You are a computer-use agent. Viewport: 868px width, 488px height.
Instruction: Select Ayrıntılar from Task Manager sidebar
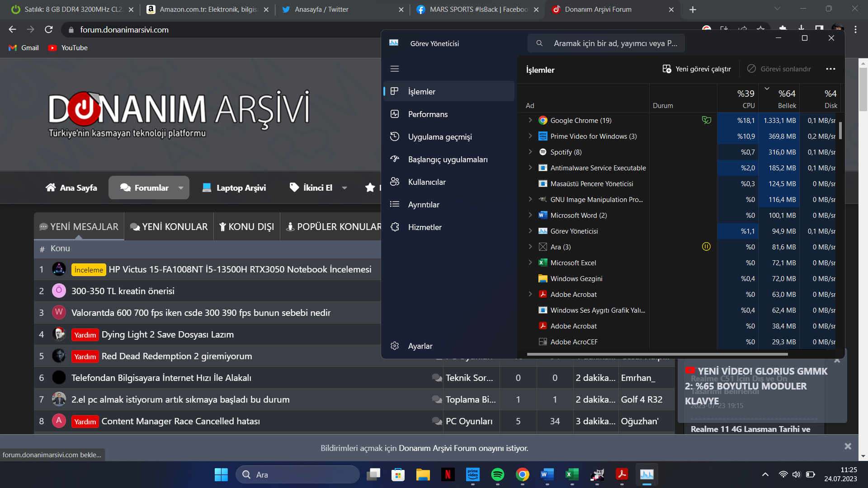[423, 204]
